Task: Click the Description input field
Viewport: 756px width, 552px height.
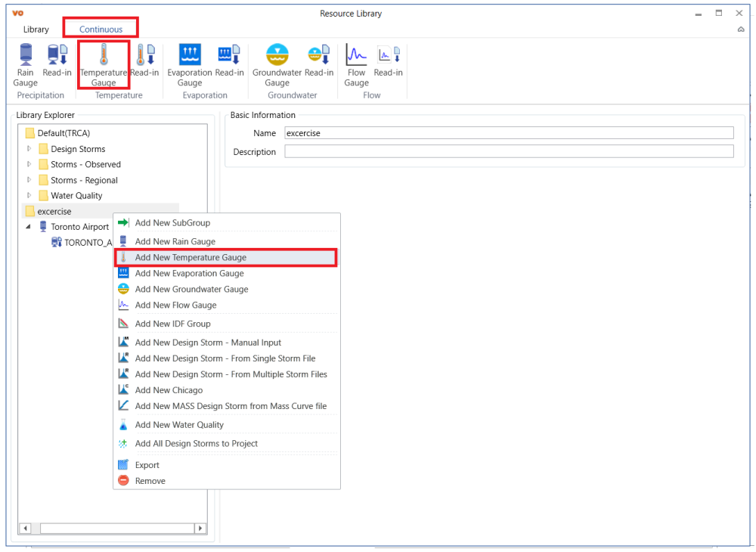Action: pos(509,151)
